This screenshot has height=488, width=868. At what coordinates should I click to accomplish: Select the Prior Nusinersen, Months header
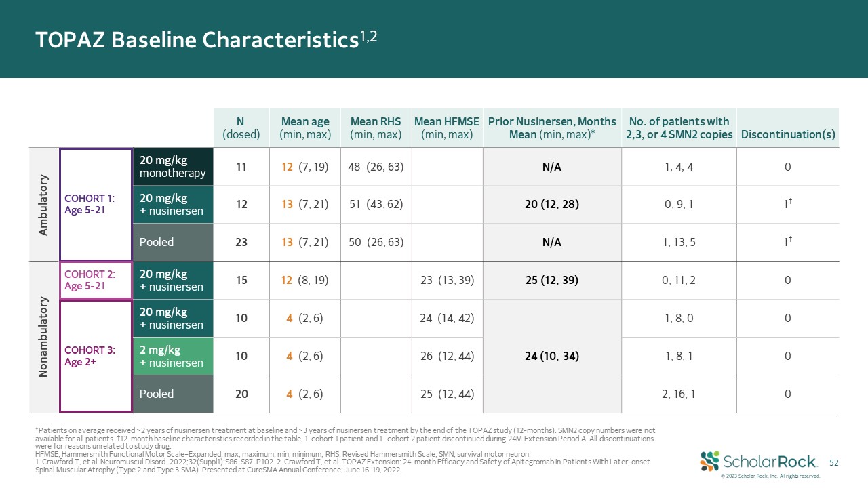552,128
